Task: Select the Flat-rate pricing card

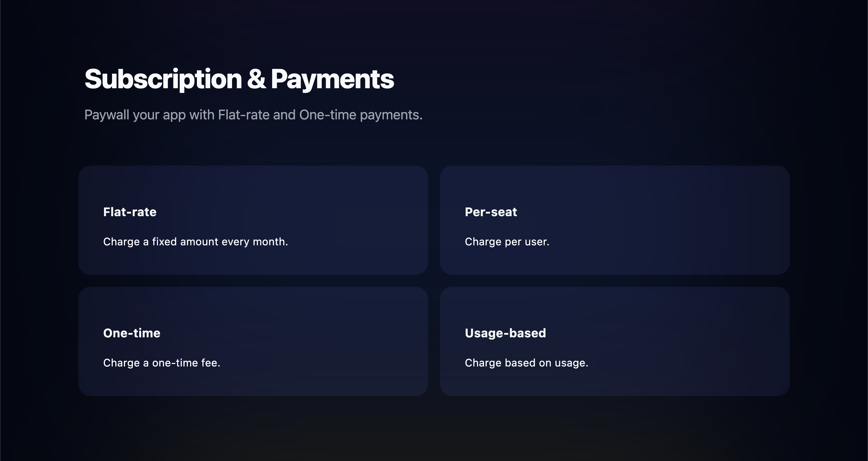Action: (x=253, y=220)
